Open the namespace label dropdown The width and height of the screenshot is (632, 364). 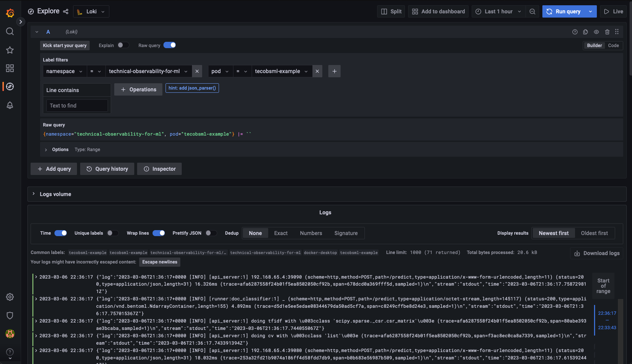click(x=64, y=71)
